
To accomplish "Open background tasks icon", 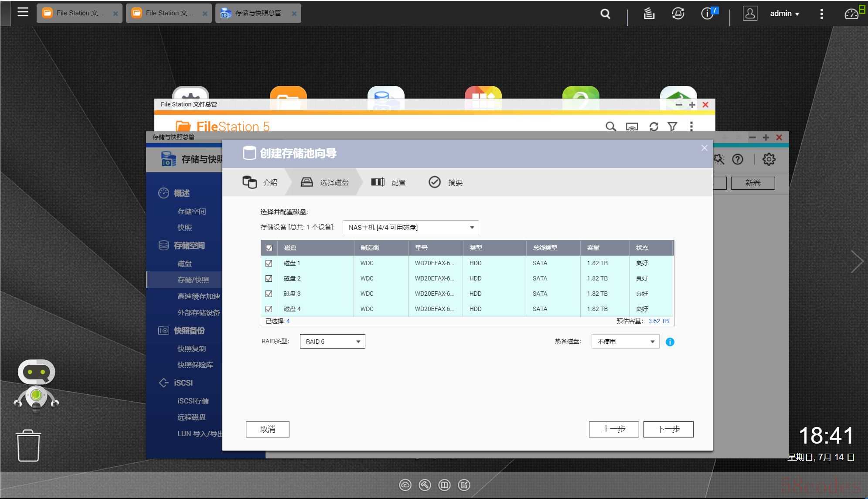I will (x=649, y=14).
